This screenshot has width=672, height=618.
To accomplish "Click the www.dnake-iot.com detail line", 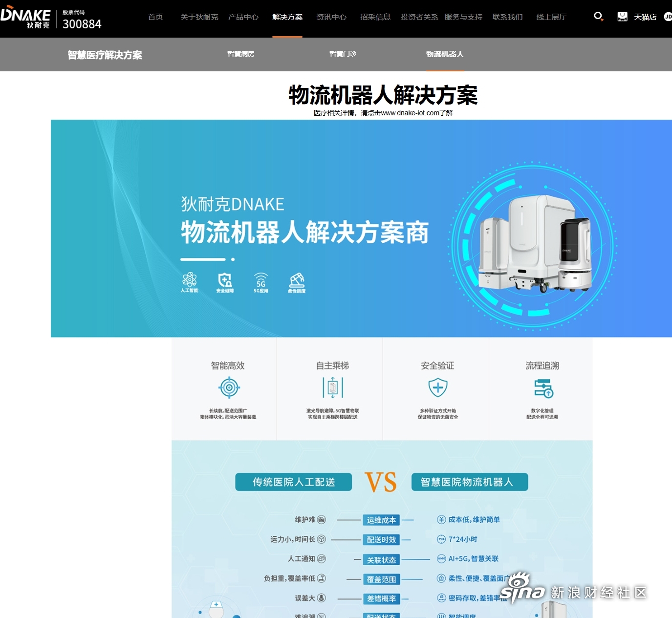I will pyautogui.click(x=383, y=113).
